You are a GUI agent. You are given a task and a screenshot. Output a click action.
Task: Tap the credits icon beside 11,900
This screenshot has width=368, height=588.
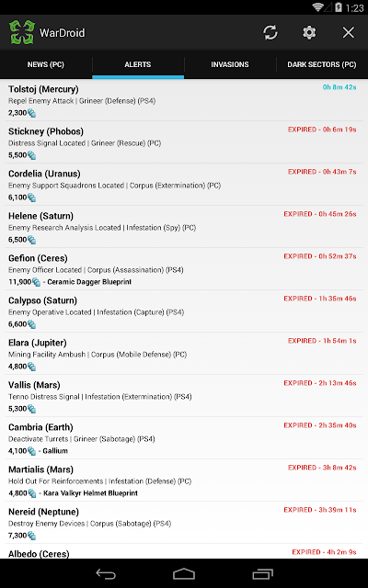click(x=37, y=282)
